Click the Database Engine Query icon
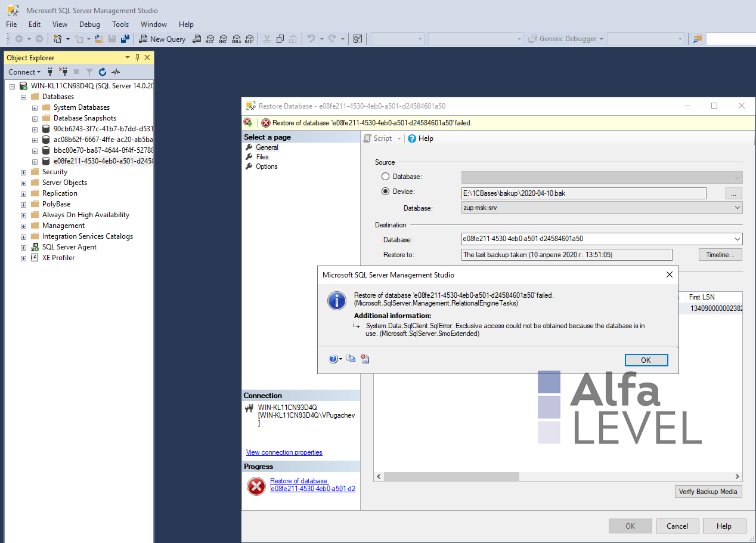Image resolution: width=756 pixels, height=543 pixels. pos(197,39)
